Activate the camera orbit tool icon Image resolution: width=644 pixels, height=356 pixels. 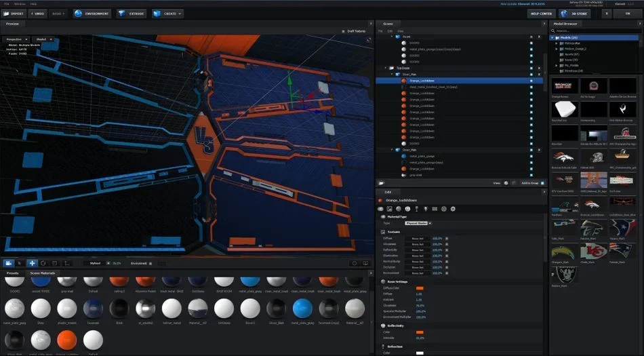pyautogui.click(x=8, y=263)
